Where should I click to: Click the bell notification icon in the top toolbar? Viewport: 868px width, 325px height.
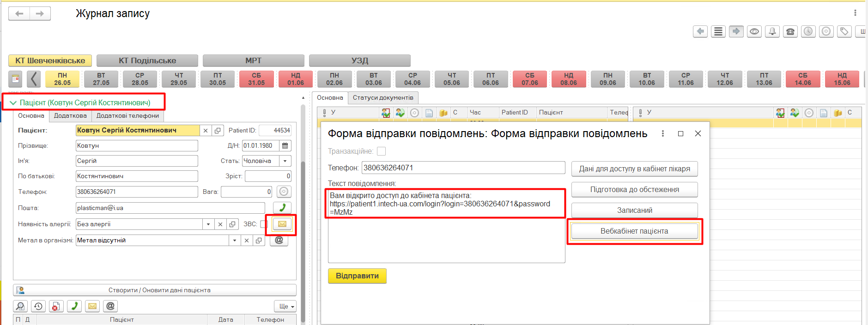pyautogui.click(x=772, y=31)
